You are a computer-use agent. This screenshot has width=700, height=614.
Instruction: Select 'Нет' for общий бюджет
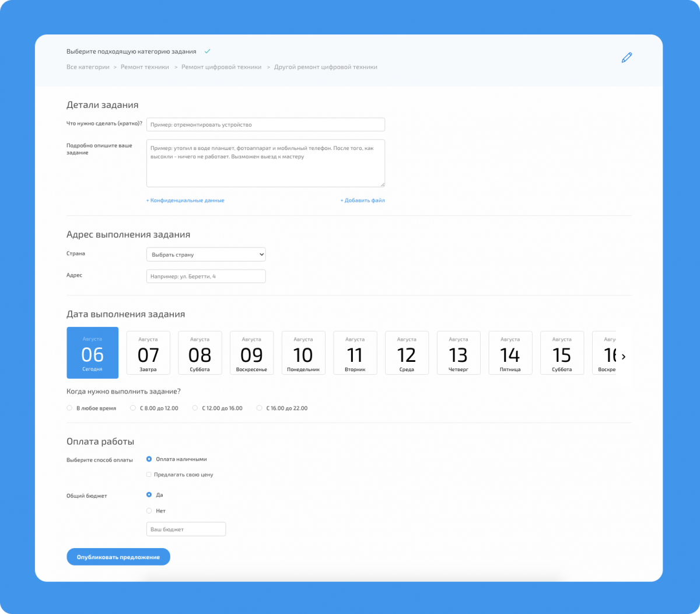149,511
